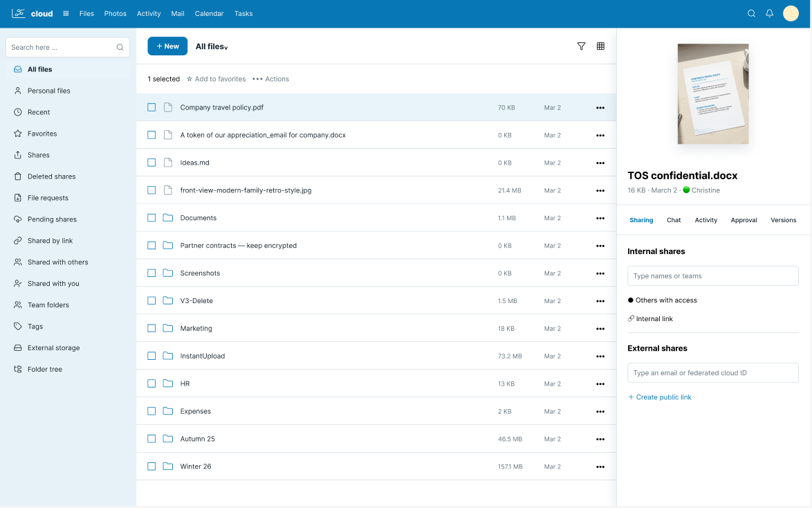Open the app grid launcher icon
This screenshot has width=812, height=508.
tap(66, 13)
